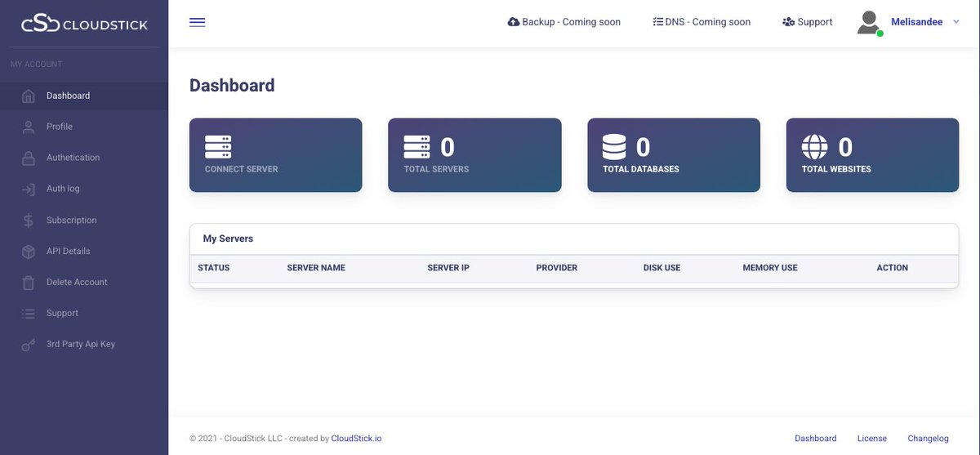Click the STATUS column header
980x455 pixels.
pos(214,268)
